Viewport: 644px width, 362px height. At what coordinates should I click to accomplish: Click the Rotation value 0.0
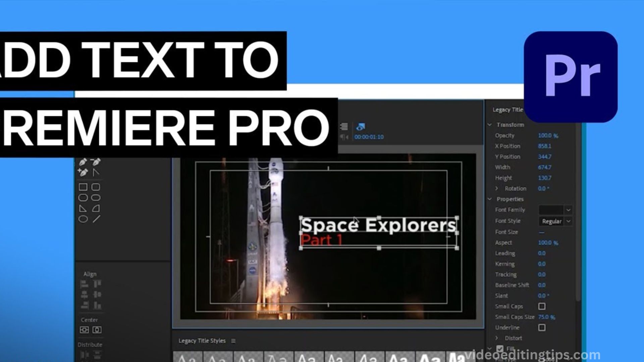543,189
